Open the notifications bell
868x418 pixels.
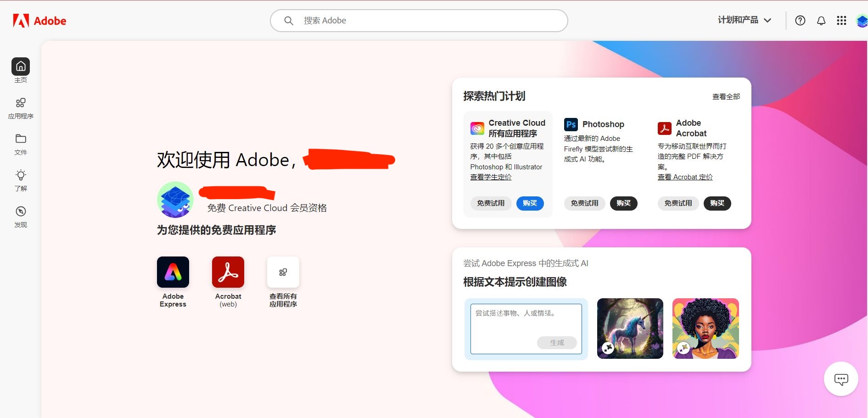(821, 21)
